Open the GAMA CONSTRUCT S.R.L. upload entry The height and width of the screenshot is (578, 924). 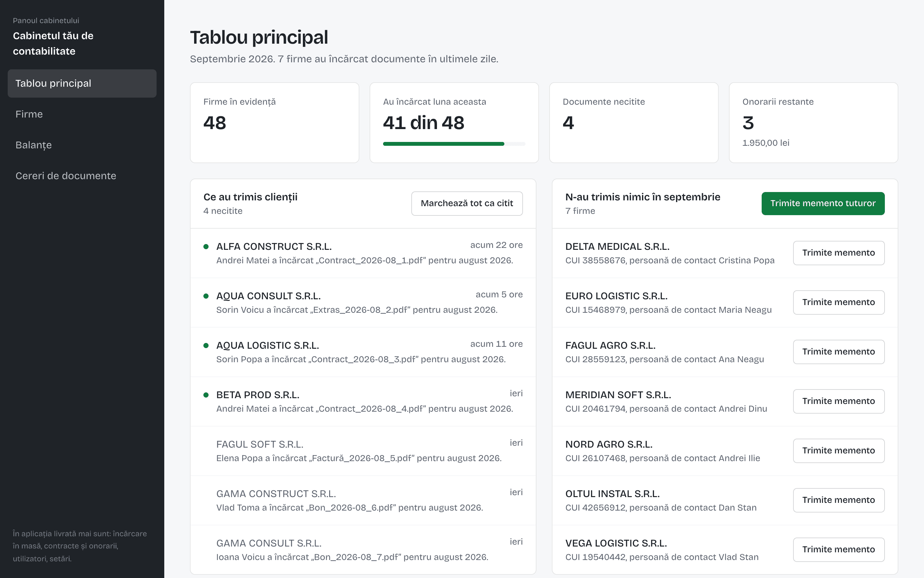[x=363, y=500]
